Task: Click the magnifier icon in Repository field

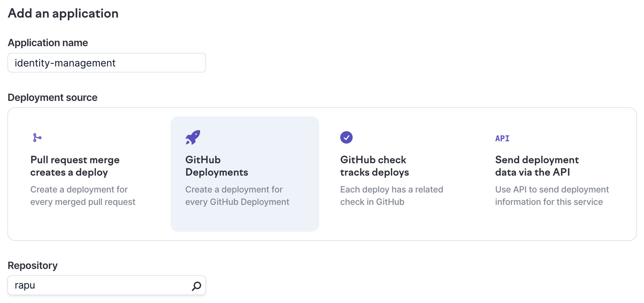Action: [x=196, y=286]
